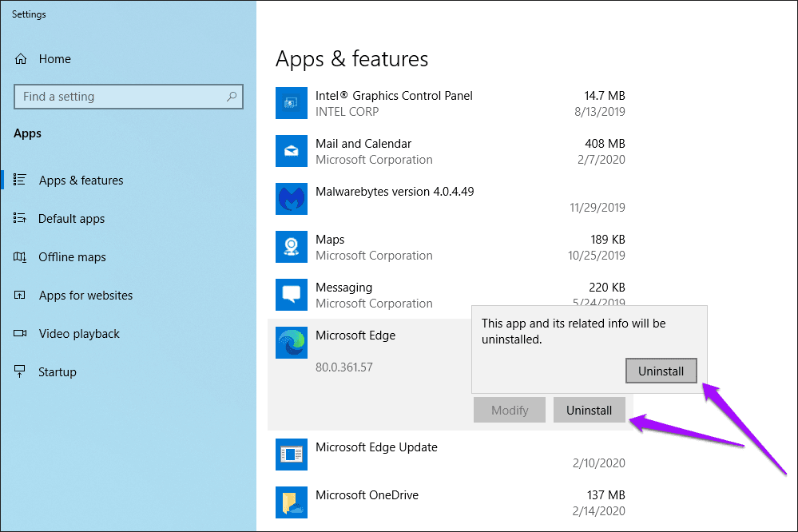Screen dimensions: 798x532
Task: Click the Uninstall button beside Modify
Action: (589, 411)
